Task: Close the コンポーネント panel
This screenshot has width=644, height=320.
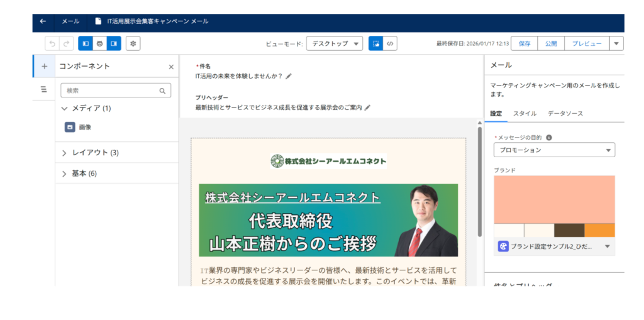Action: (171, 67)
